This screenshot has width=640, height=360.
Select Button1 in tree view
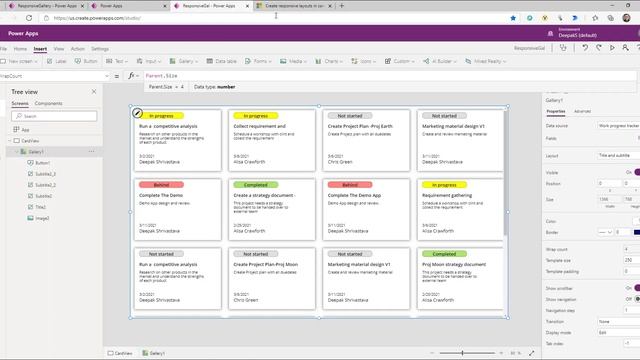pos(42,163)
